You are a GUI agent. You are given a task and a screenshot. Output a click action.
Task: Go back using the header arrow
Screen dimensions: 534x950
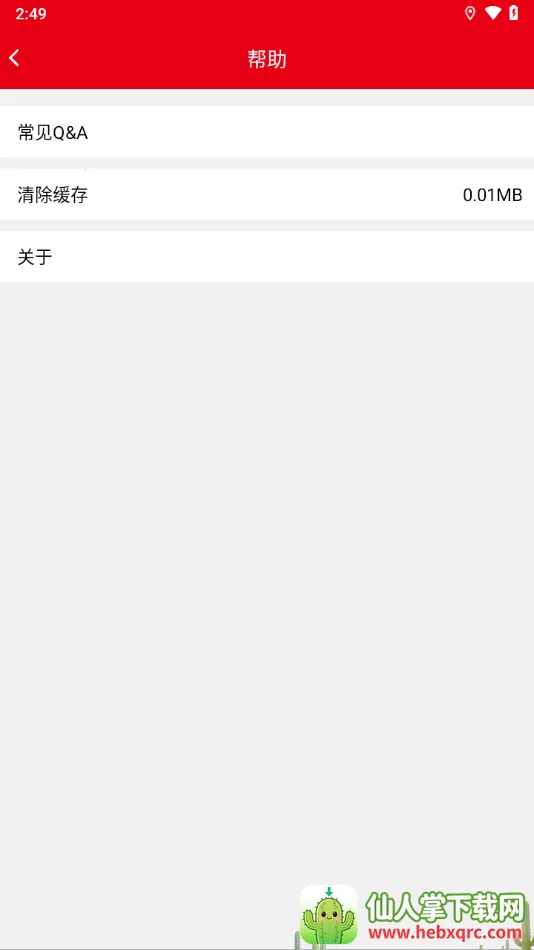15,58
